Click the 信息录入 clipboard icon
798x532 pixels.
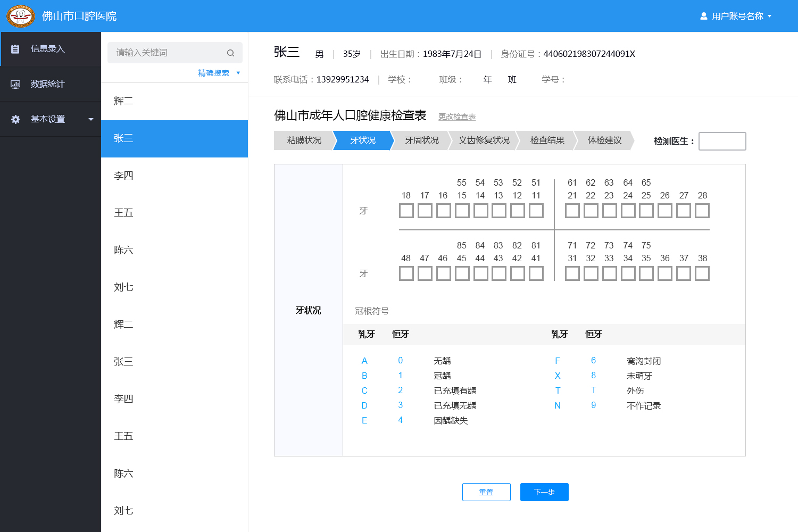[15, 49]
